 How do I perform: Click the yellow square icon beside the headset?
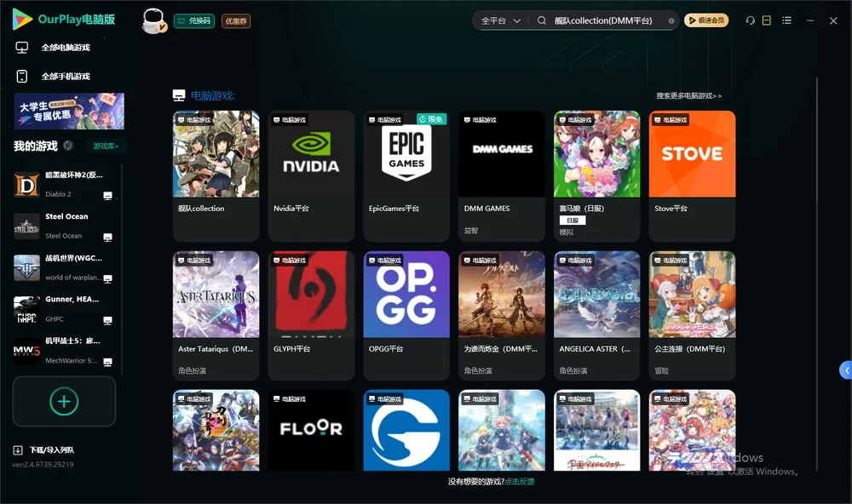pyautogui.click(x=767, y=20)
